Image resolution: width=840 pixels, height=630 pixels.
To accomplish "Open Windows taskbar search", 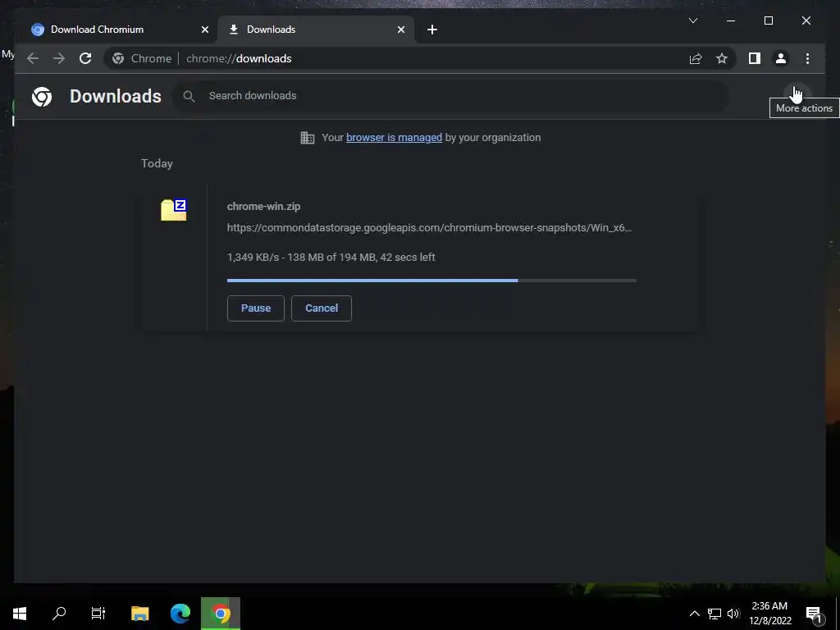I will click(59, 614).
